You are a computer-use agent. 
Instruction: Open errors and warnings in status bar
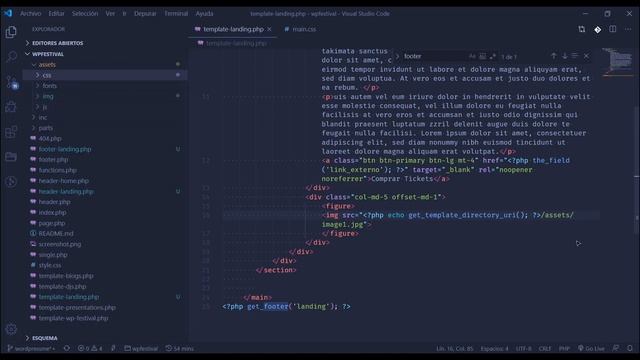coord(90,349)
